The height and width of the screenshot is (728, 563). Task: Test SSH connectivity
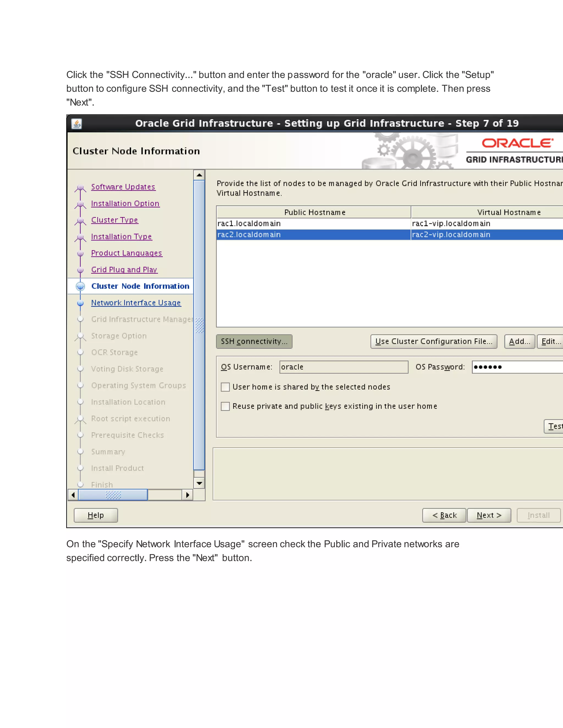pyautogui.click(x=554, y=426)
